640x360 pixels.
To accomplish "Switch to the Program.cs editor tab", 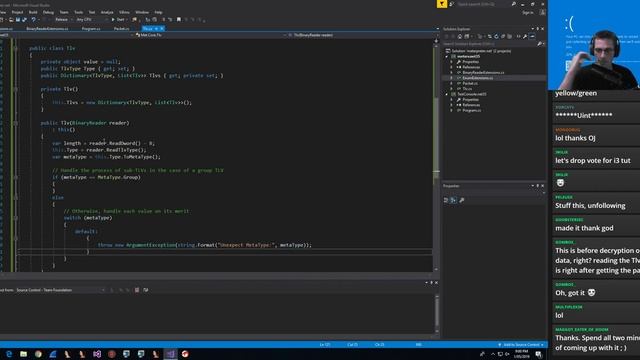I will pyautogui.click(x=91, y=29).
